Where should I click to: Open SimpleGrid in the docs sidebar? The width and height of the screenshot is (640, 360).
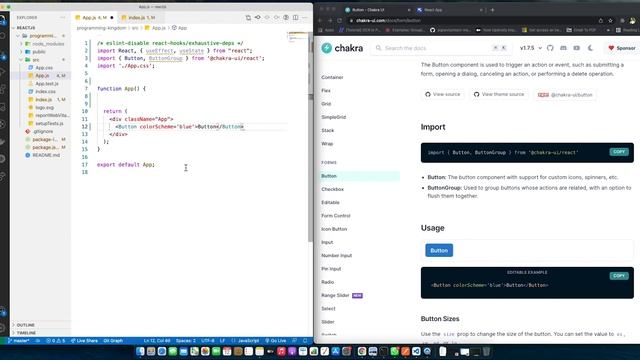[x=333, y=117]
